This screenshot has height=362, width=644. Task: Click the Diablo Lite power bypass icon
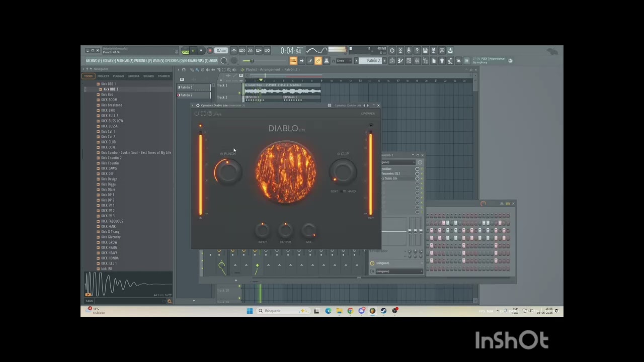pyautogui.click(x=197, y=114)
